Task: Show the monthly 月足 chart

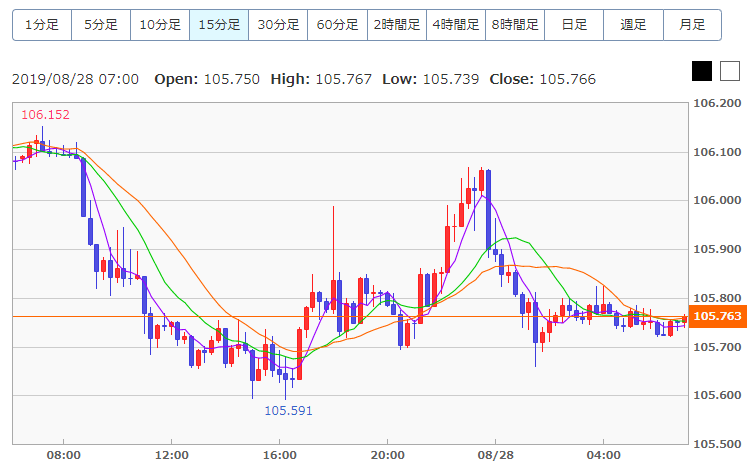Action: coord(692,25)
